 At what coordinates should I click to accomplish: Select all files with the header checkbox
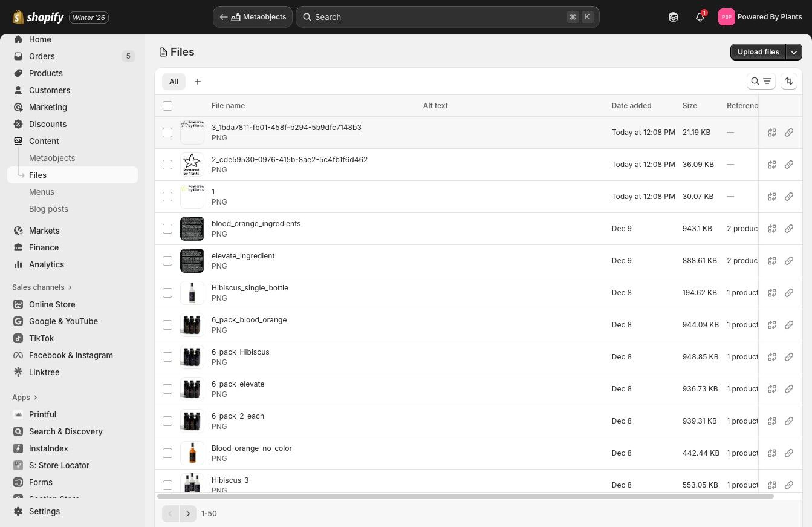(x=167, y=106)
